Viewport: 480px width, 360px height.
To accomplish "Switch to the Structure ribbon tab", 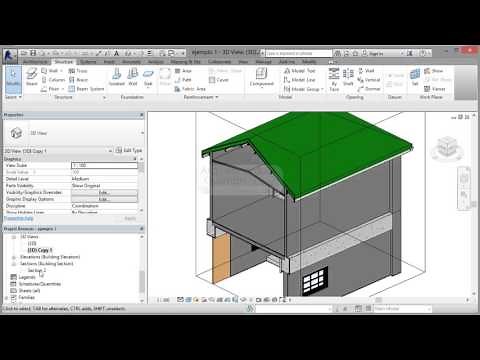I will pos(64,62).
